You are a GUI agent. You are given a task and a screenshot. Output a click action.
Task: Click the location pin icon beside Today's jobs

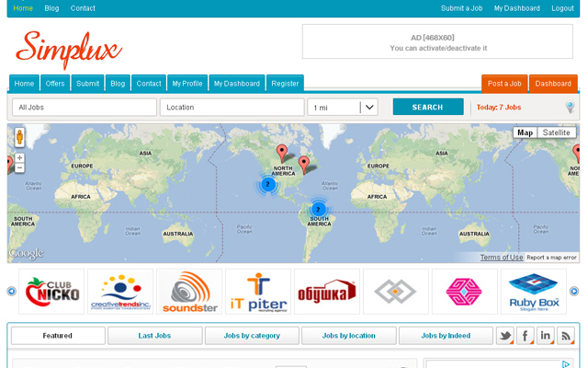(570, 107)
